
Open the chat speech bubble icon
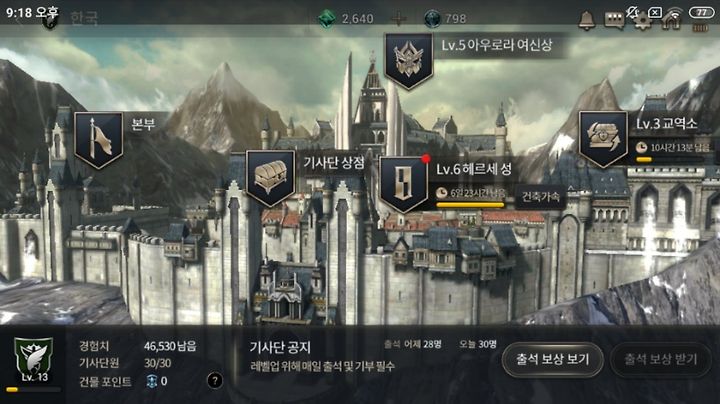[x=614, y=20]
